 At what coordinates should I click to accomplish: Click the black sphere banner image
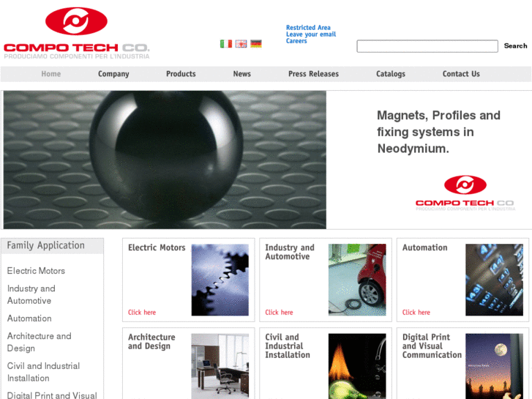165,160
